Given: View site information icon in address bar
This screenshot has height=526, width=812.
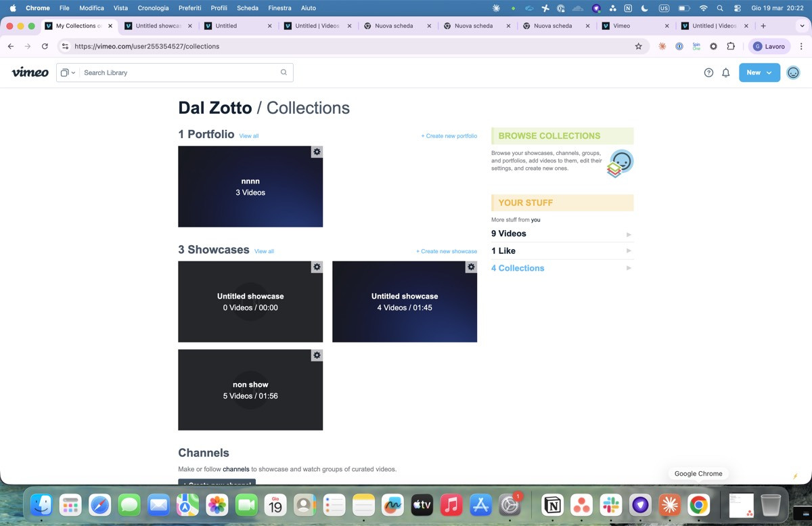Looking at the screenshot, I should pos(65,46).
